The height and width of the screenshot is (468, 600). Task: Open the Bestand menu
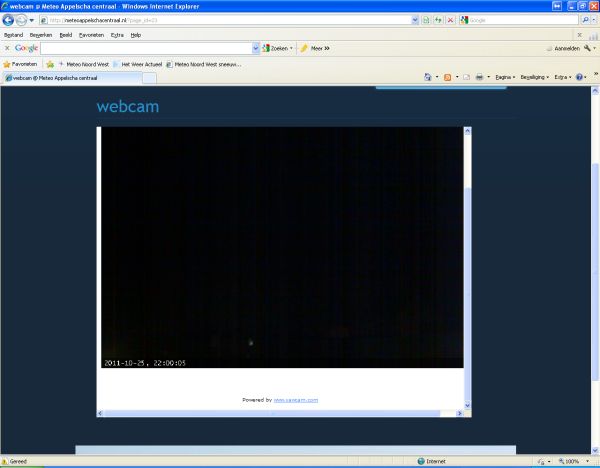coord(13,34)
